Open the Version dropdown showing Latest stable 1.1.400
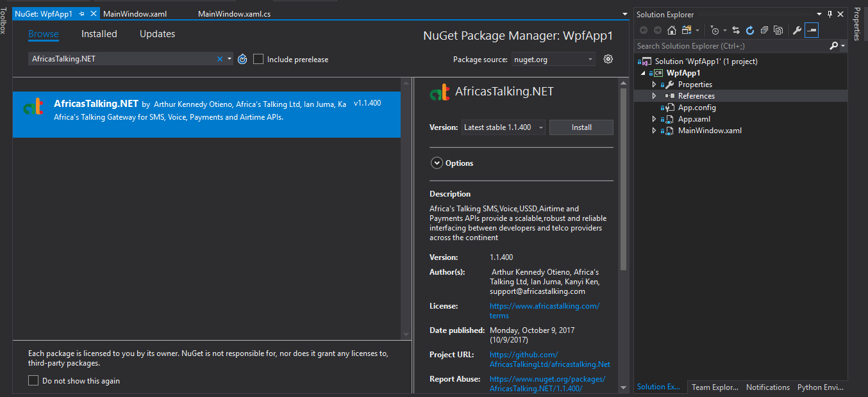This screenshot has height=397, width=868. click(503, 127)
